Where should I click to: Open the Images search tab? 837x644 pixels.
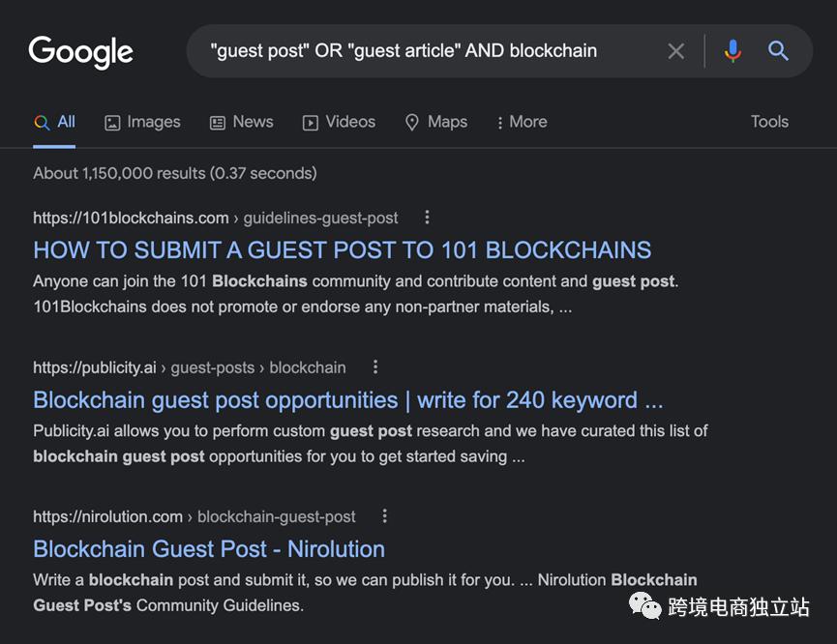142,122
